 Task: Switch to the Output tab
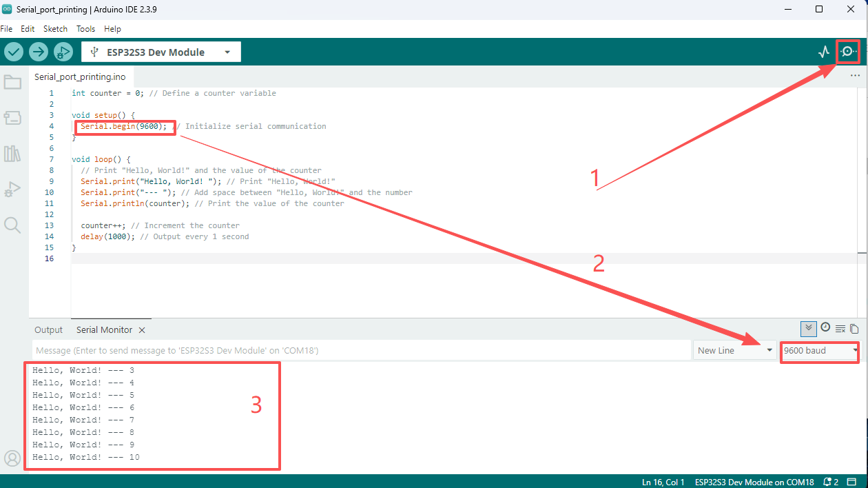pos(48,330)
